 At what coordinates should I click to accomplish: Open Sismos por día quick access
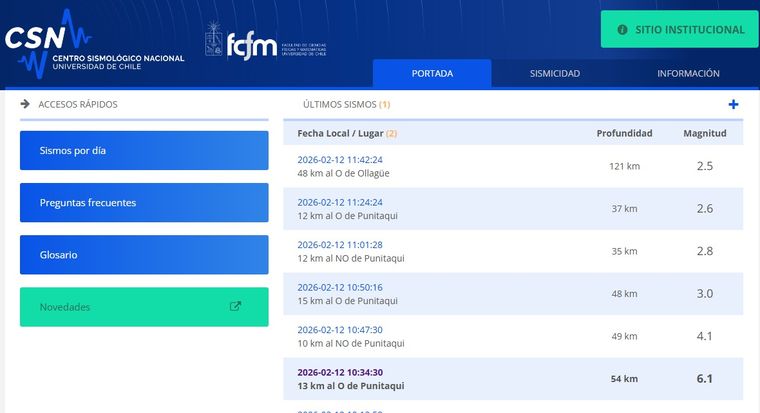coord(144,151)
